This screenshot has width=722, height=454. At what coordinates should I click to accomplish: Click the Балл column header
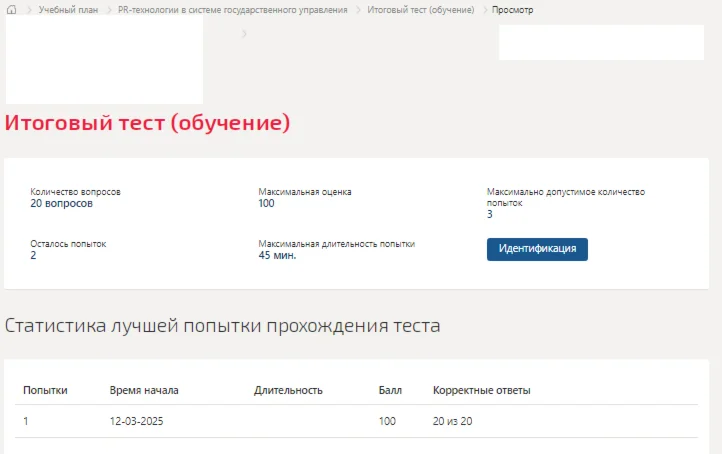pyautogui.click(x=389, y=390)
